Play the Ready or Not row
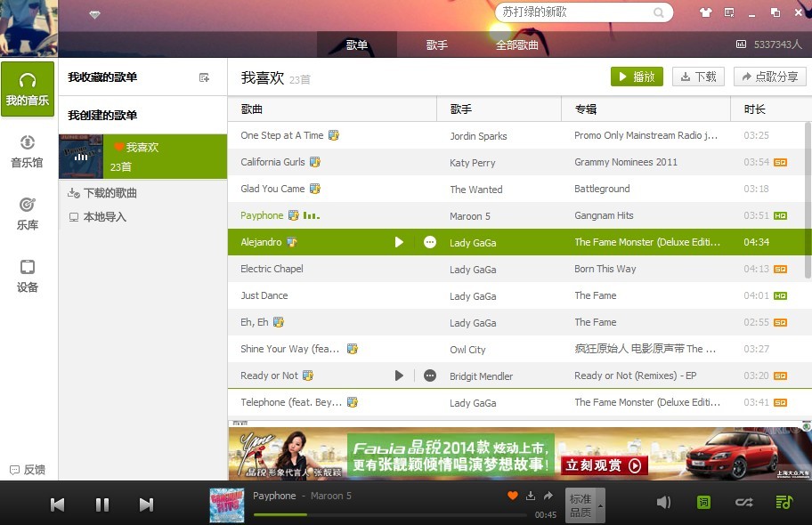812x525 pixels. tap(399, 376)
